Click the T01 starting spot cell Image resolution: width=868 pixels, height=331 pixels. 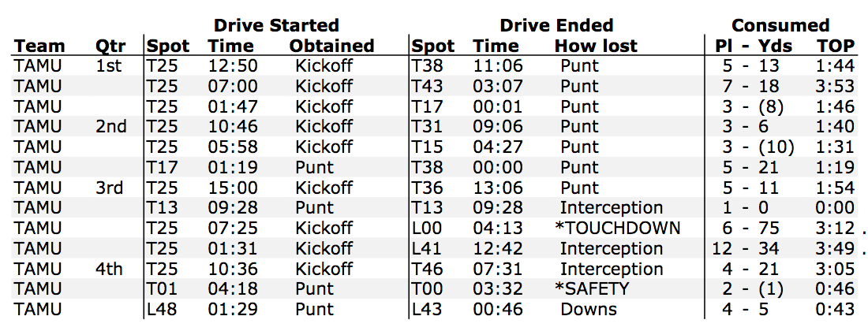(162, 288)
